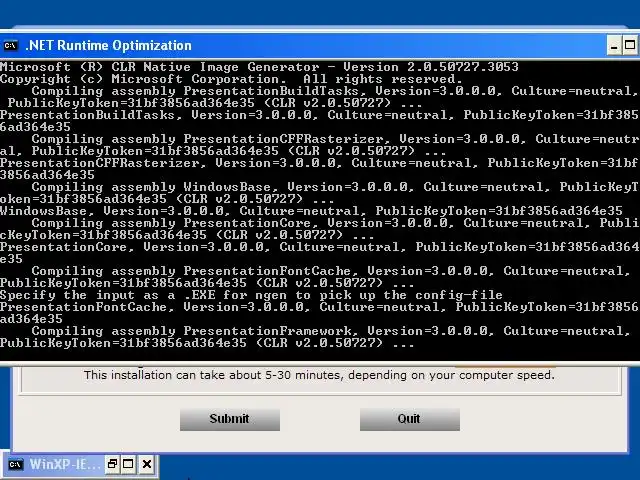Maximize the minimized WinXP-IE window
This screenshot has width=640, height=480.
(128, 464)
